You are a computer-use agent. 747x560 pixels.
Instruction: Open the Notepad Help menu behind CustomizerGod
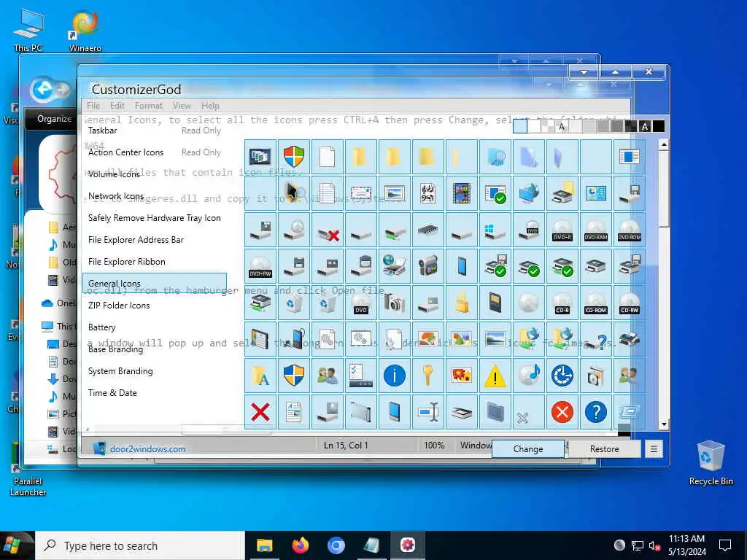click(x=210, y=106)
